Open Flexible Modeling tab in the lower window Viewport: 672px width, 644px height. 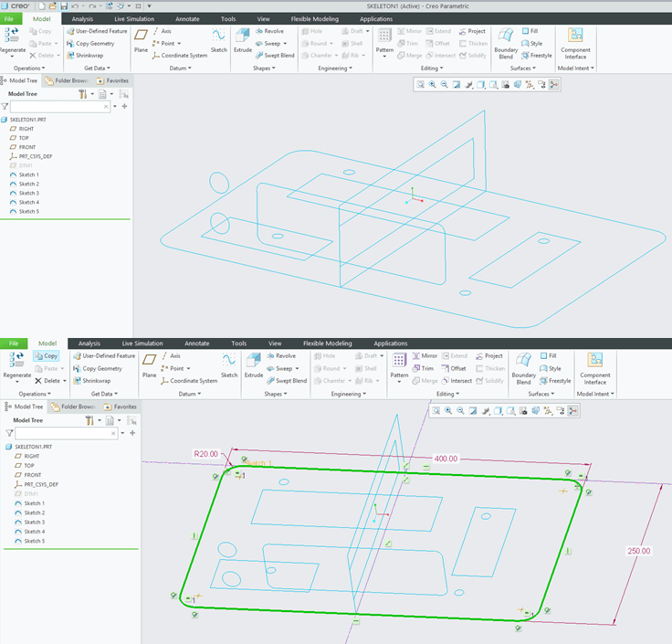[x=326, y=343]
